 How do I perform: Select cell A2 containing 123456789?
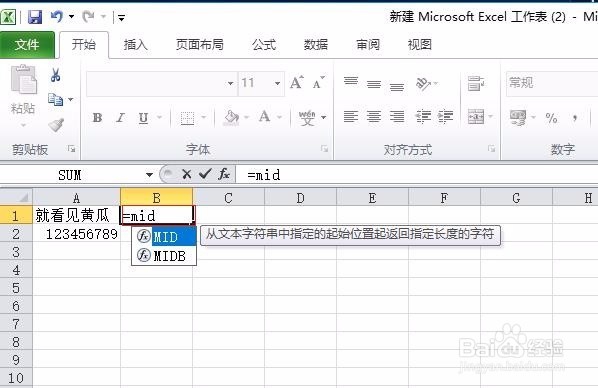pyautogui.click(x=76, y=234)
